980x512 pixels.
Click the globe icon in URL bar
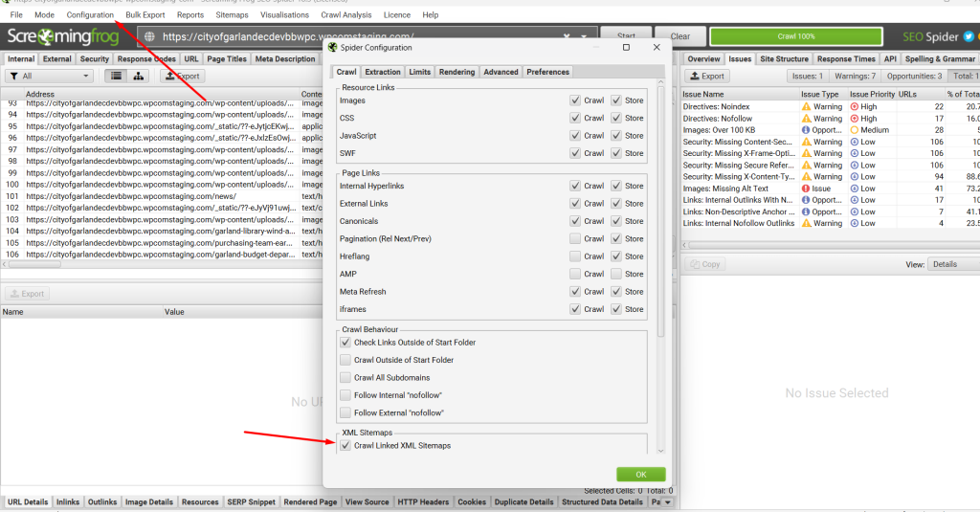coord(151,37)
